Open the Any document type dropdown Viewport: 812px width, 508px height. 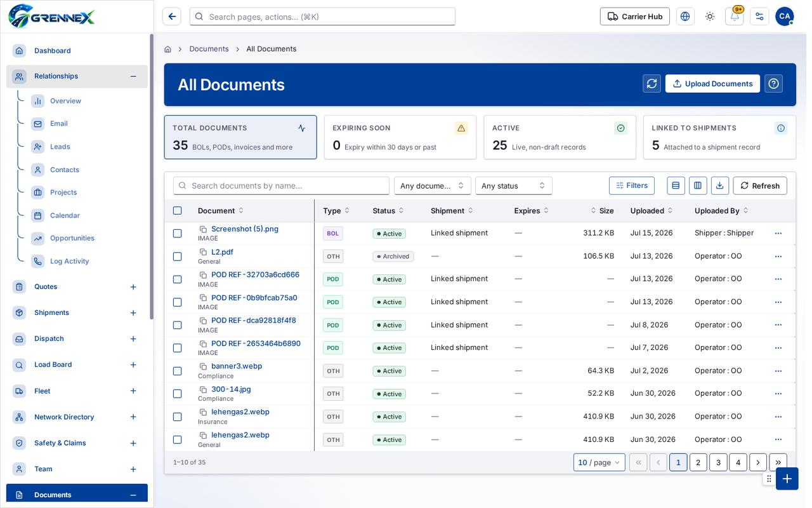click(x=433, y=185)
